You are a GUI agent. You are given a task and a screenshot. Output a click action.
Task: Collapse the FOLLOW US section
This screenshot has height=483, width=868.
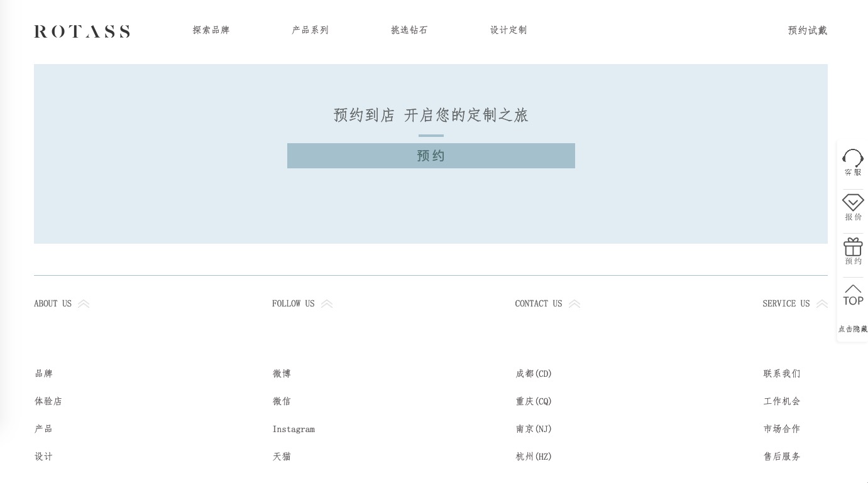coord(327,304)
